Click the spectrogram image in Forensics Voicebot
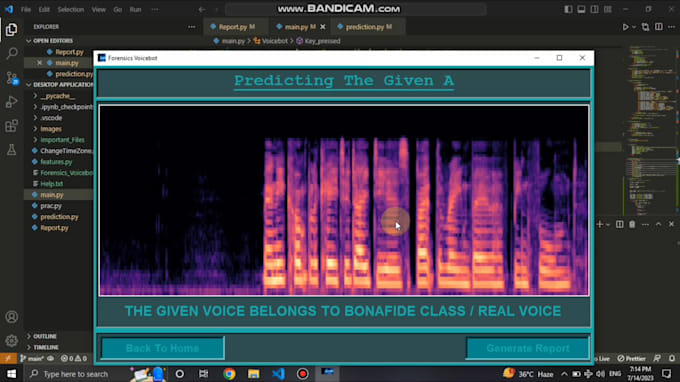 point(344,200)
